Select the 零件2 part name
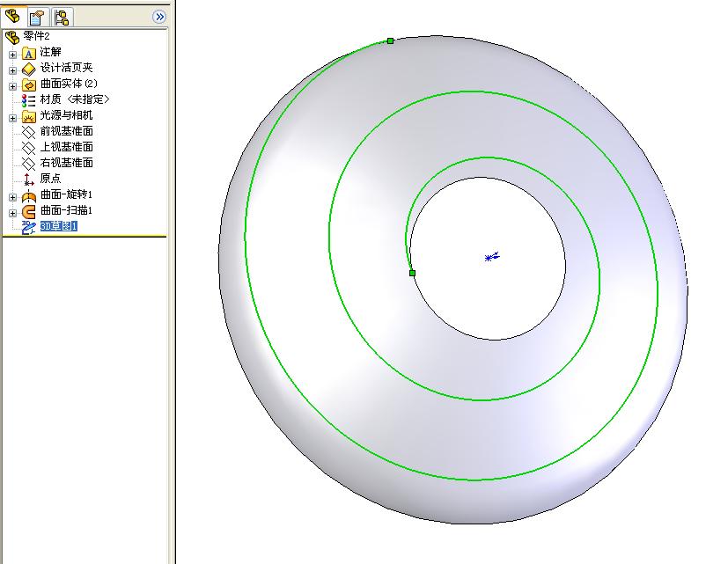728x564 pixels. (37, 36)
